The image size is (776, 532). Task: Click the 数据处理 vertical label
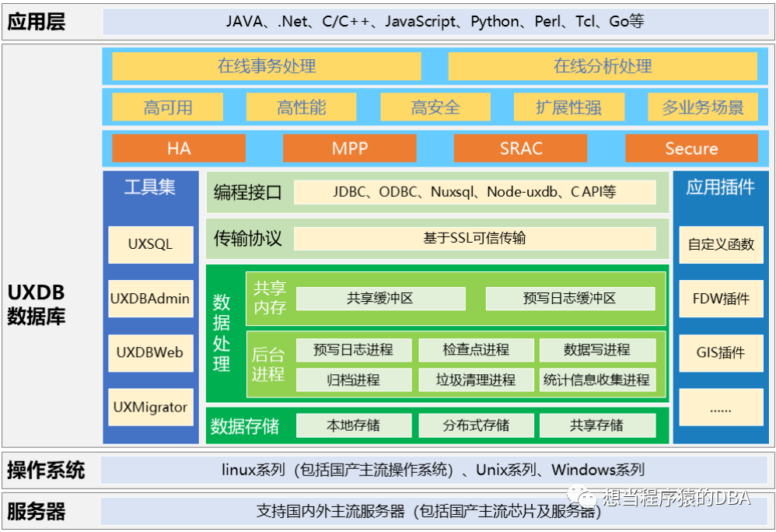(x=222, y=333)
